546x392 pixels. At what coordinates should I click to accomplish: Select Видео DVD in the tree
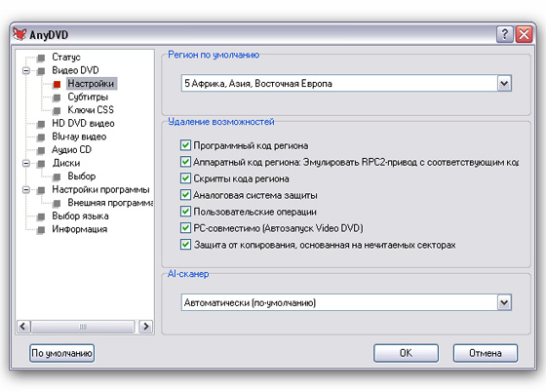pos(76,70)
